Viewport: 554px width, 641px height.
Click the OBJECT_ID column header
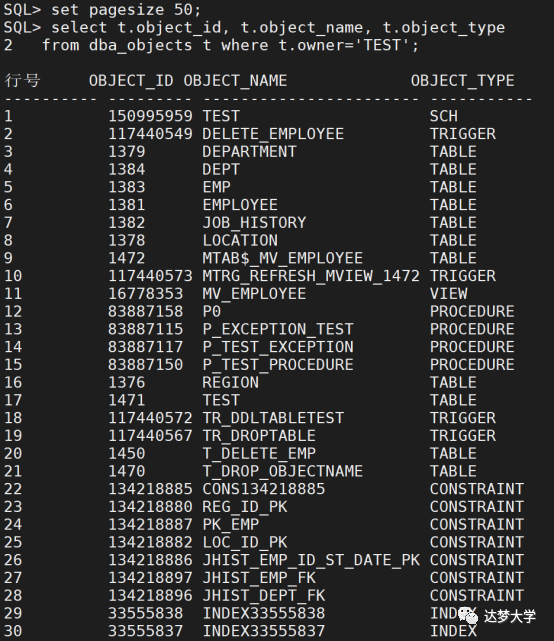click(x=131, y=81)
